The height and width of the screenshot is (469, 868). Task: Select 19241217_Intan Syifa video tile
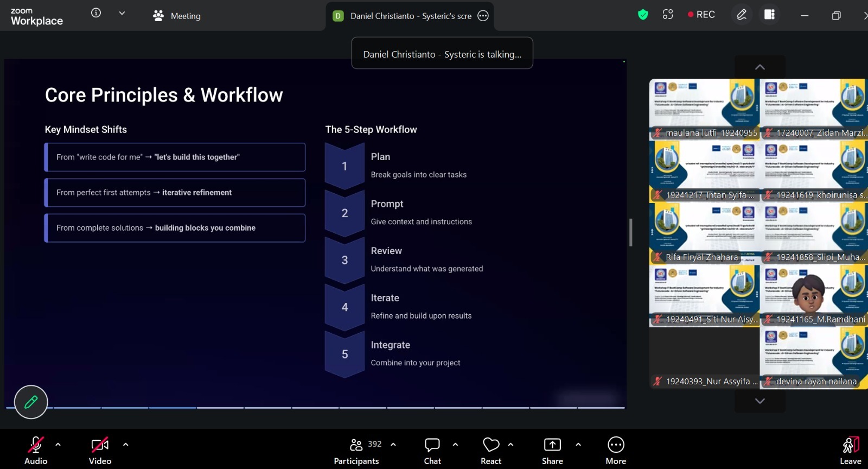tap(704, 172)
